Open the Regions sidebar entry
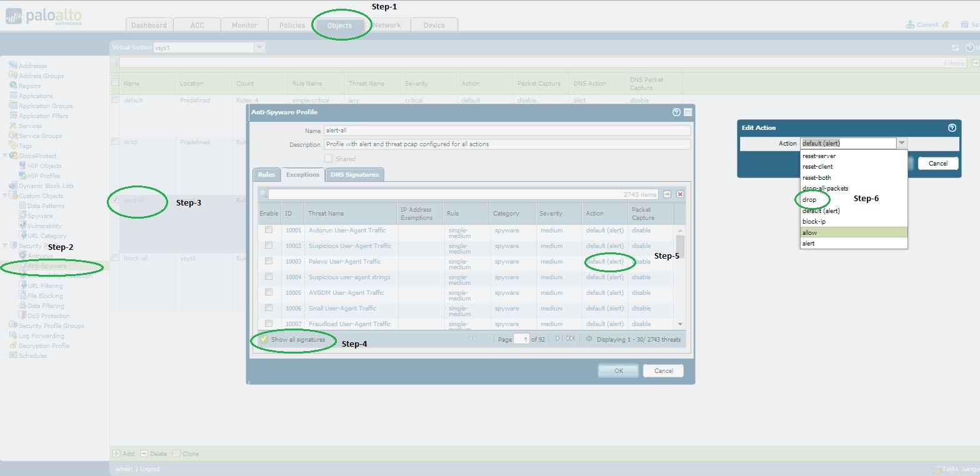The height and width of the screenshot is (476, 980). tap(29, 86)
